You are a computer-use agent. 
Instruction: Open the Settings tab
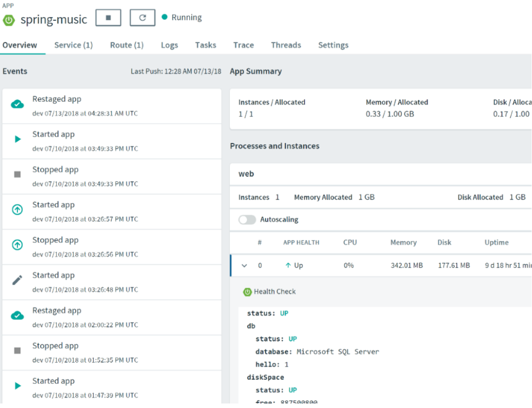click(x=333, y=45)
